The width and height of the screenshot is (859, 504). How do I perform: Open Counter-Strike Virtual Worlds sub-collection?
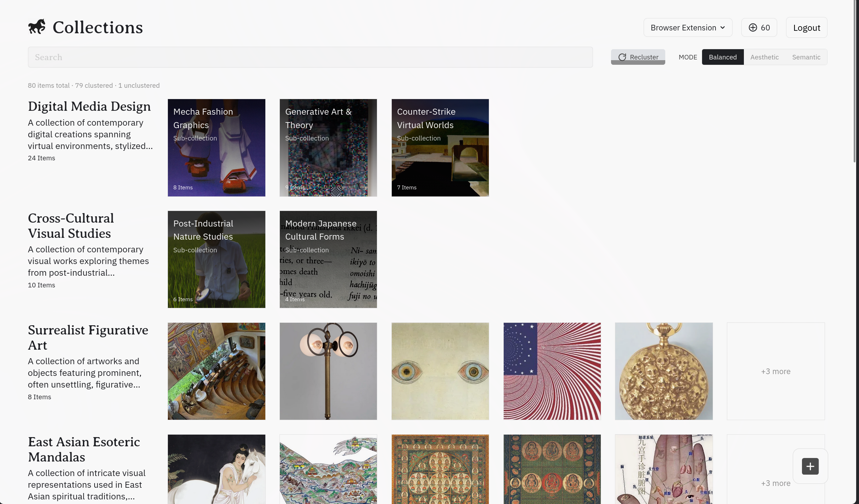point(440,148)
